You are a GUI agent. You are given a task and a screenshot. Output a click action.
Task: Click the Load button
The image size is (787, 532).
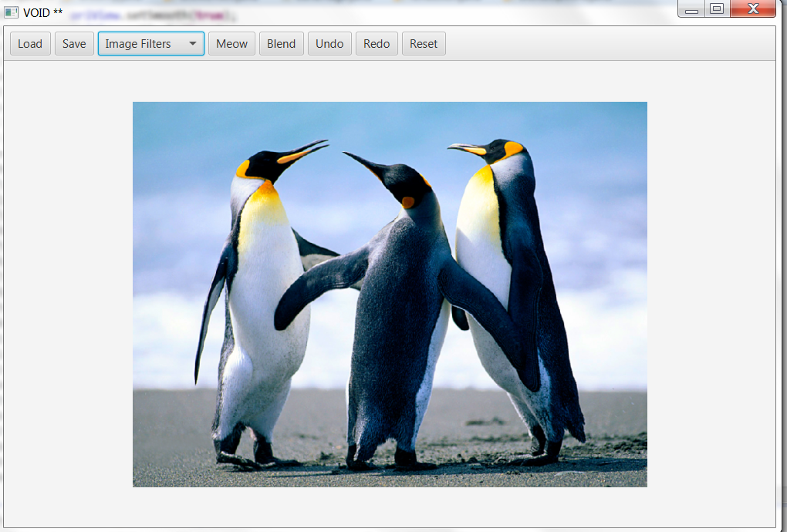point(30,44)
